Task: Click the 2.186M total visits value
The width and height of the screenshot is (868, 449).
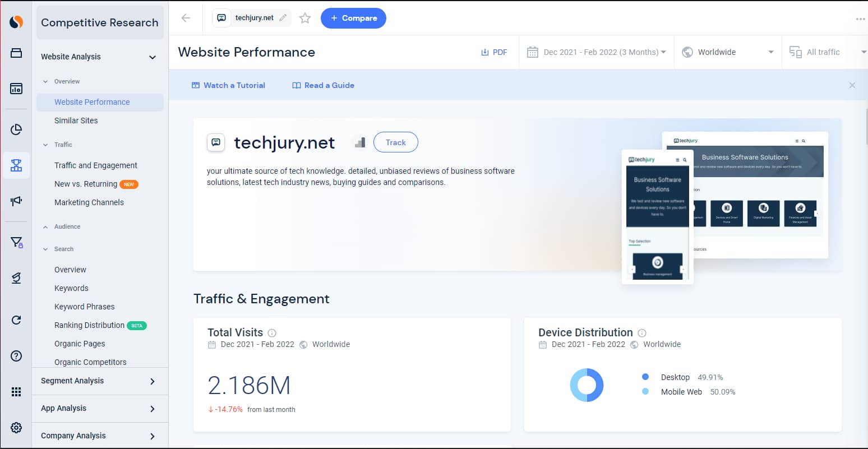Action: coord(249,386)
